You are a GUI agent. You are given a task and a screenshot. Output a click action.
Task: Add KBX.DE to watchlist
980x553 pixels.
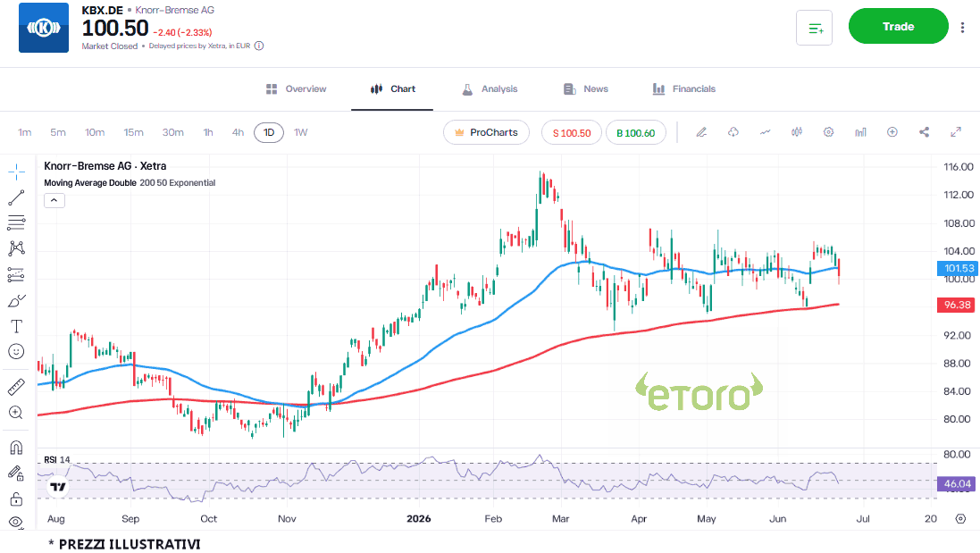coord(815,28)
